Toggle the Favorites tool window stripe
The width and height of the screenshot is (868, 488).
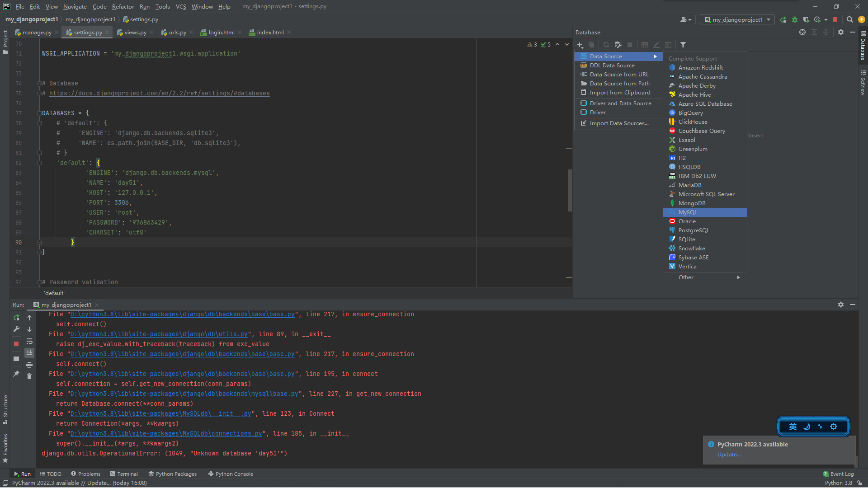point(5,448)
